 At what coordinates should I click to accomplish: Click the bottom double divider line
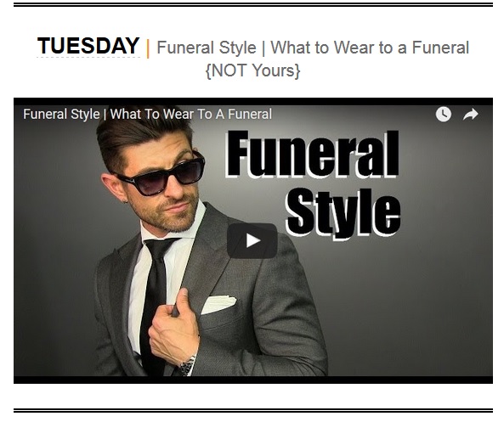tap(253, 411)
